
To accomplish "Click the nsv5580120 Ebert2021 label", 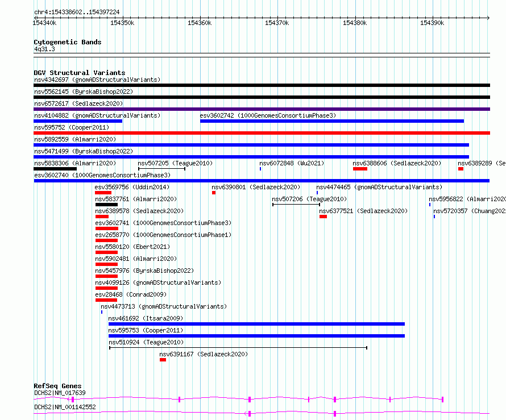I will (132, 247).
